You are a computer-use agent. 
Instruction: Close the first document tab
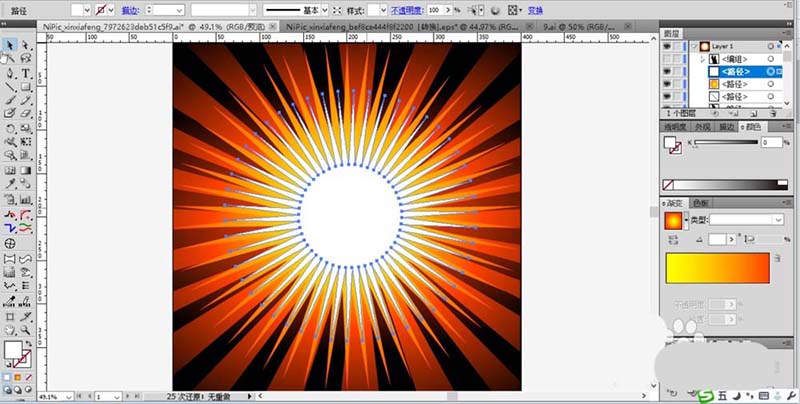[273, 26]
